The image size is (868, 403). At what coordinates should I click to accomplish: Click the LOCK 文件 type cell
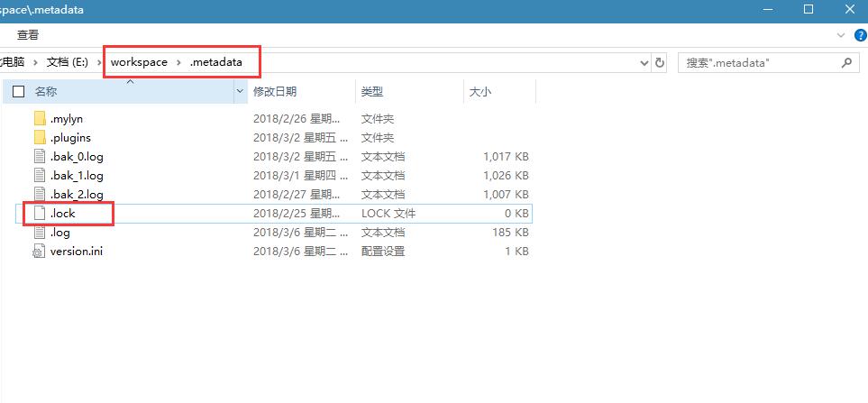388,213
